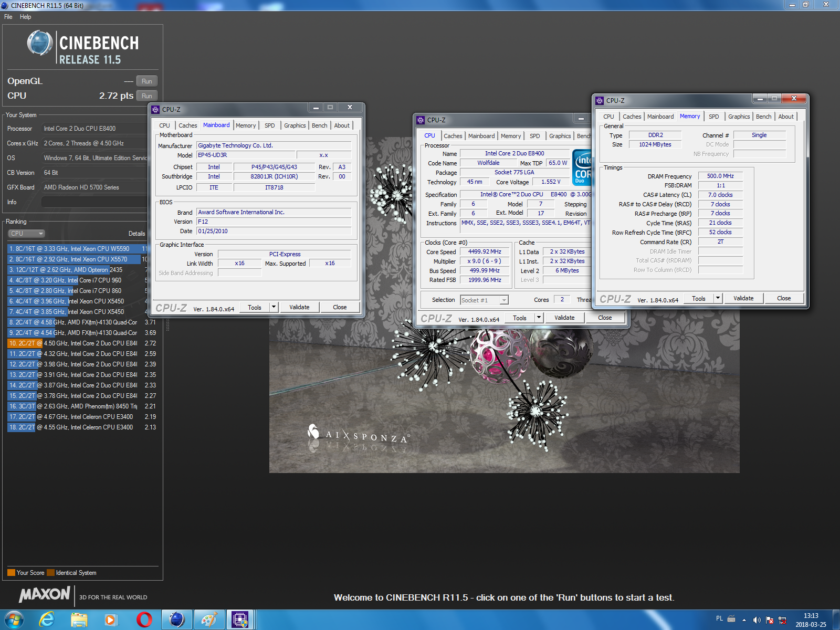Click the PL language indicator
Image resolution: width=840 pixels, height=630 pixels.
[x=719, y=618]
